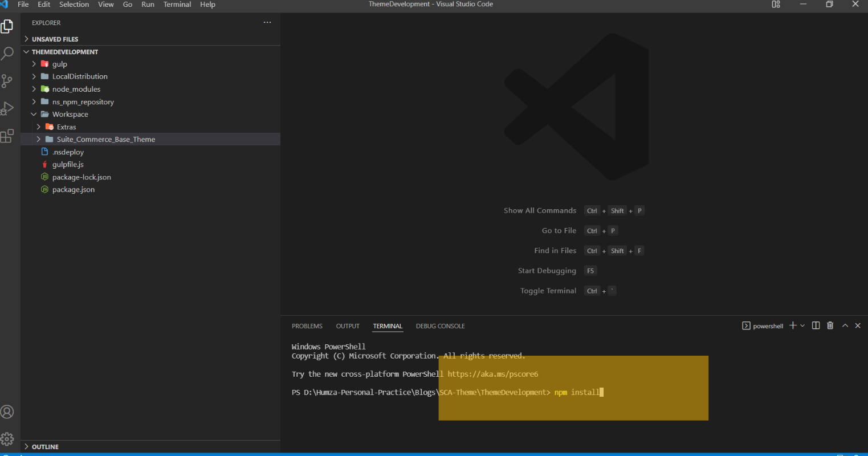
Task: Open the Search view in activity bar
Action: [7, 54]
